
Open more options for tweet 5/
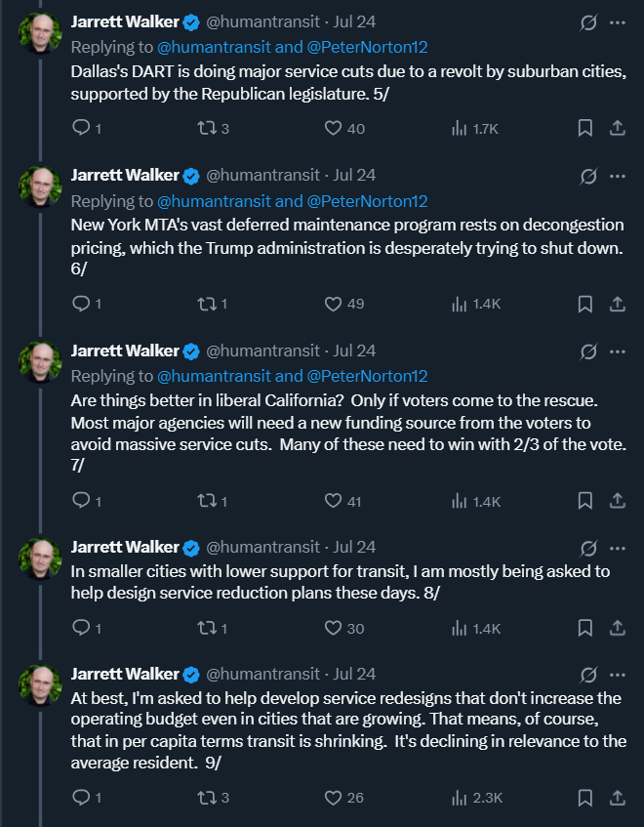click(x=618, y=22)
